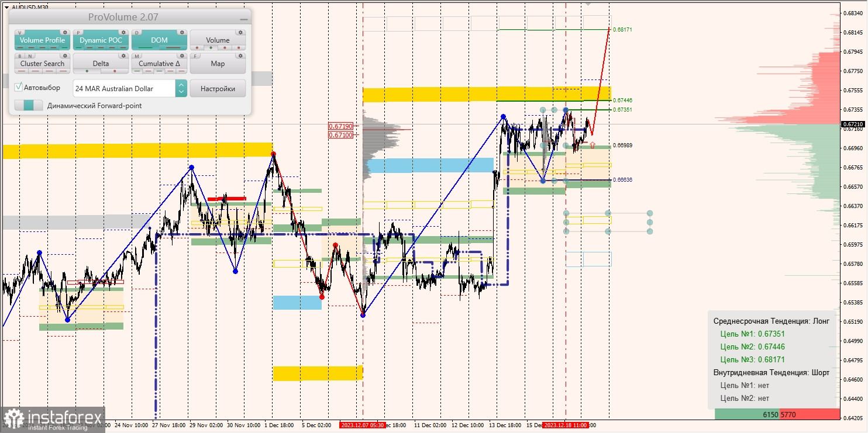The width and height of the screenshot is (868, 433).
Task: Click the 0.67351 target level label
Action: tap(622, 110)
